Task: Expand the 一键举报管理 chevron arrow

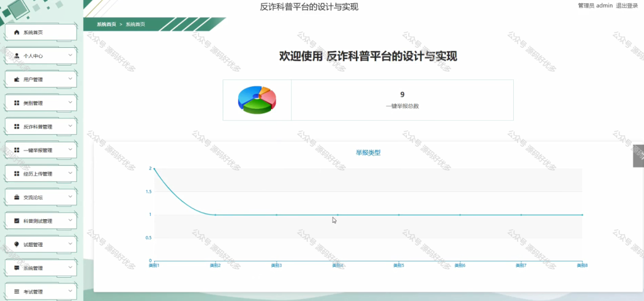Action: (x=70, y=149)
